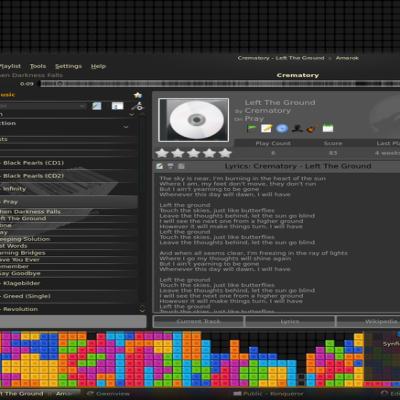The image size is (400, 400).
Task: Switch to the Lyrics applet button
Action: (x=290, y=321)
